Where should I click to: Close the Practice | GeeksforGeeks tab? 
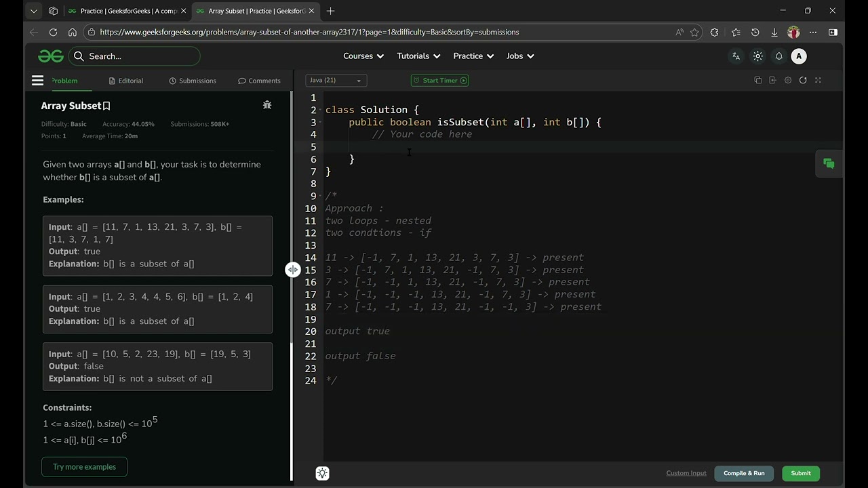[183, 11]
